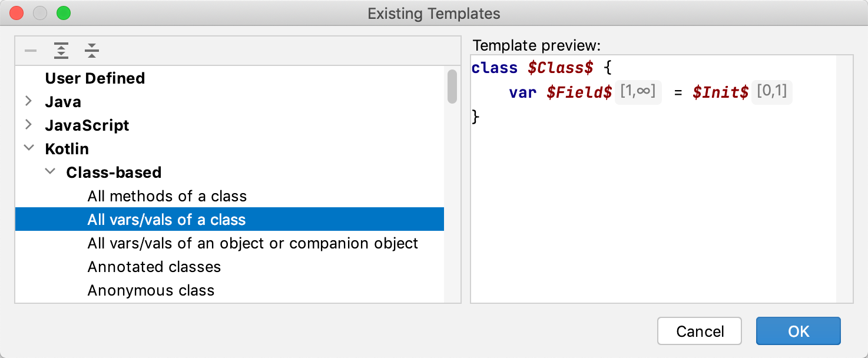Click the [1,∞] quantifier badge beside $Field$
Screen dimensions: 868x358
click(638, 92)
